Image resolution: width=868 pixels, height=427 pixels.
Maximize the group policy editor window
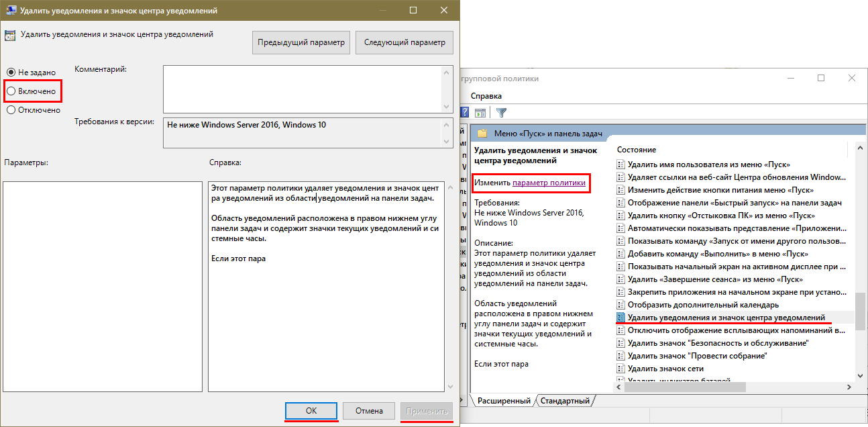[821, 79]
